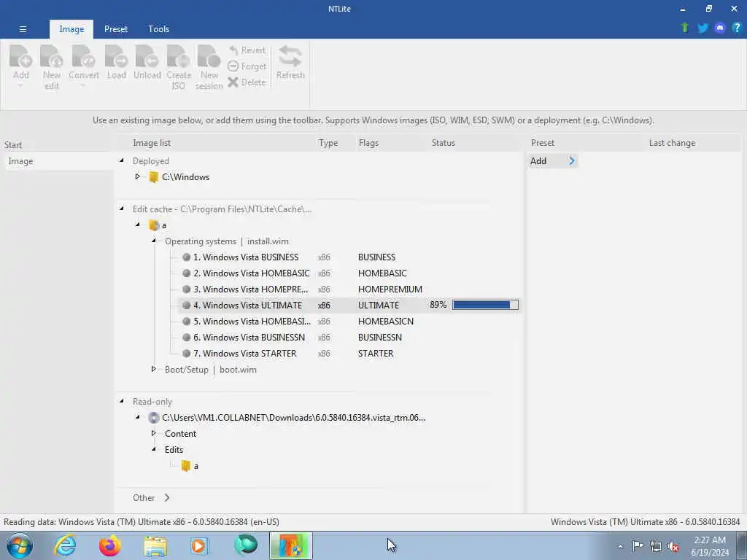Viewport: 747px width, 560px height.
Task: Expand the Boot/Setup boot.wim node
Action: (153, 369)
